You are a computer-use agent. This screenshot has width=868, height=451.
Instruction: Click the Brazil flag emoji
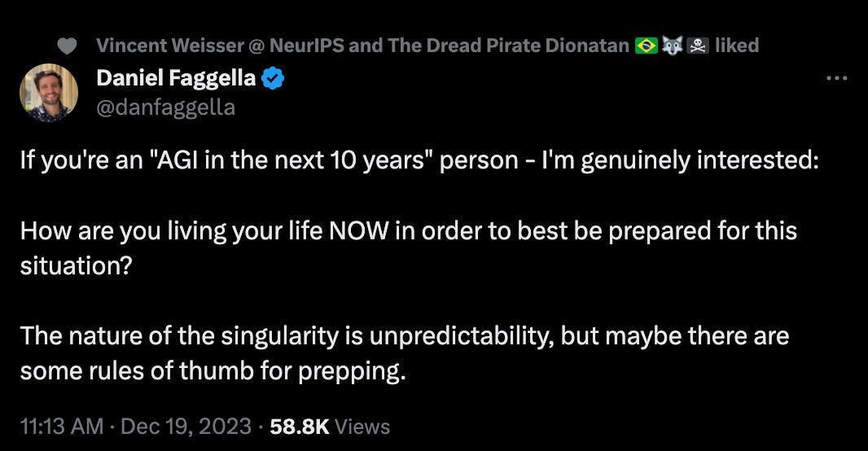tap(647, 46)
